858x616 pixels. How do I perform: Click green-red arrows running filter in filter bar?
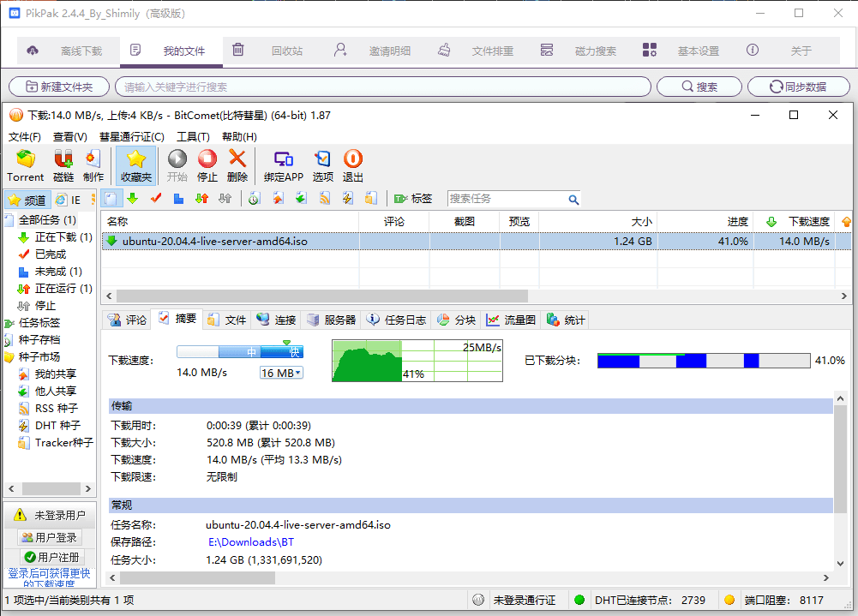pyautogui.click(x=202, y=199)
